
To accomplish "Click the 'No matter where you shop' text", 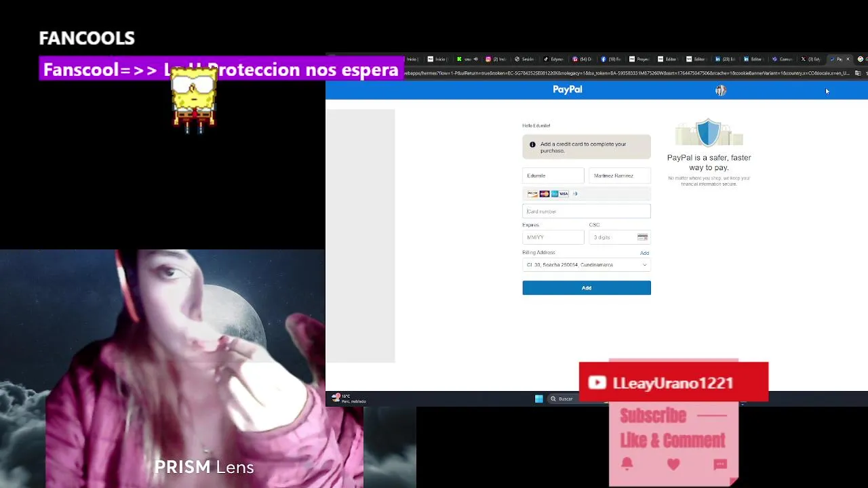I will 709,181.
